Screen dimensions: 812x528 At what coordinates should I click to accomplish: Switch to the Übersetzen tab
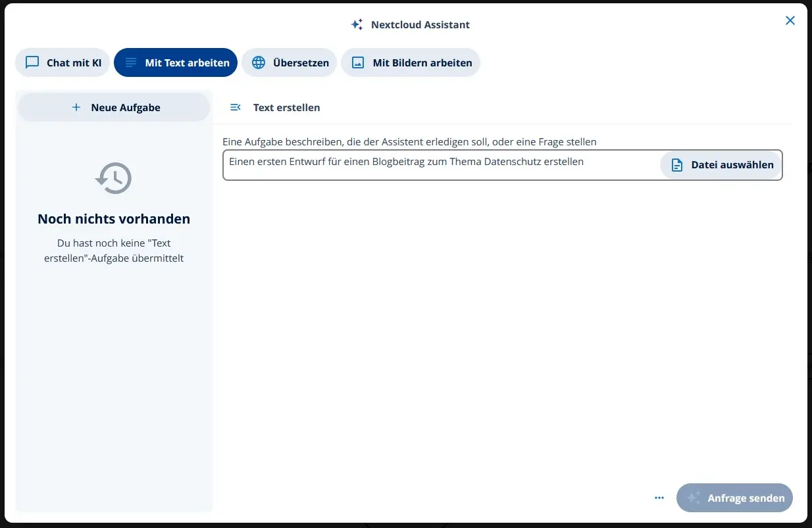(289, 62)
